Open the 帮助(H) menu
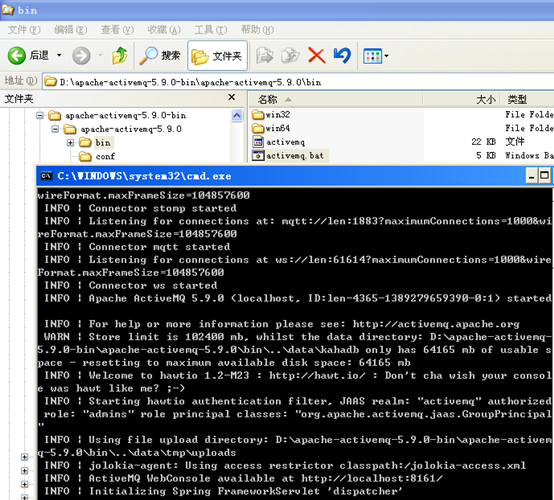554x500 pixels. tap(257, 30)
